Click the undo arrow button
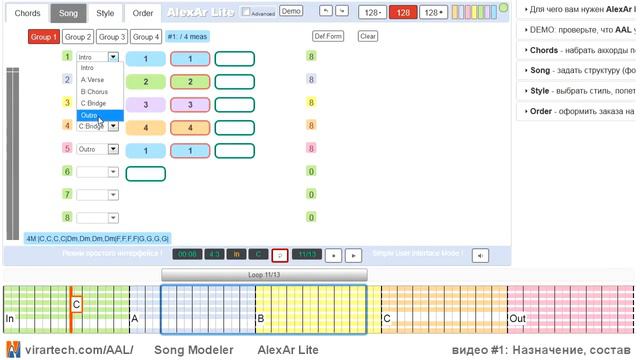The image size is (640, 360). click(325, 11)
